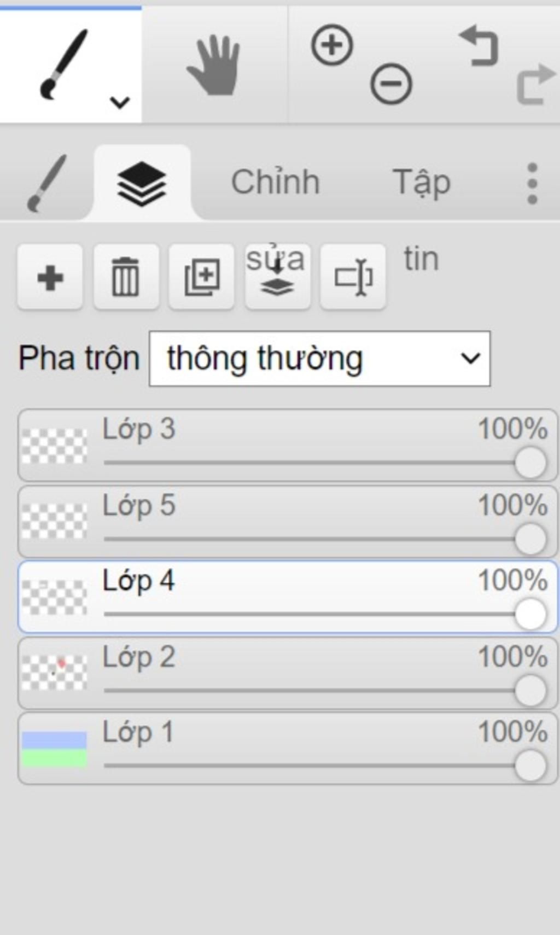Redo the last undone action
Screen dimensions: 560x935
coord(535,85)
